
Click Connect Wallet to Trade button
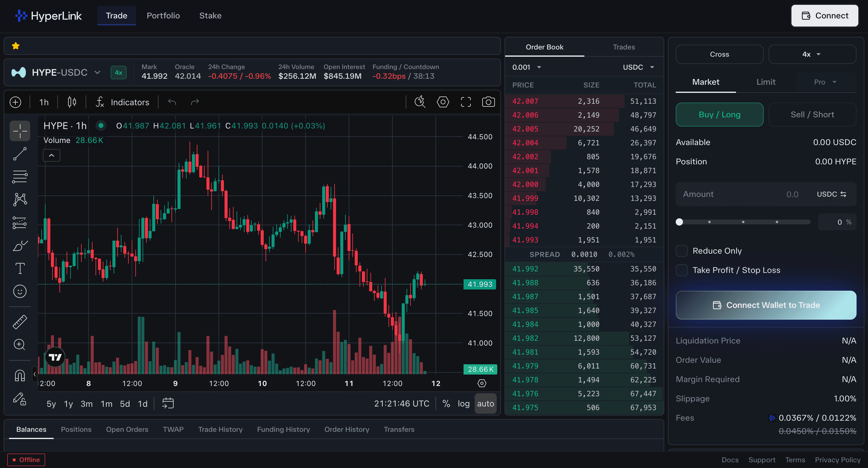pos(766,305)
